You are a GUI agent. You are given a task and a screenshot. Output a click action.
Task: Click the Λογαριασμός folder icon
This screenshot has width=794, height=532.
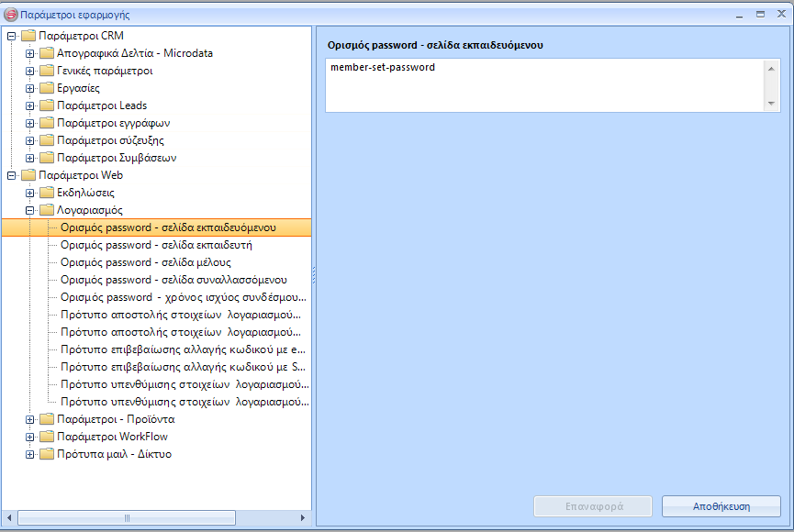(46, 210)
